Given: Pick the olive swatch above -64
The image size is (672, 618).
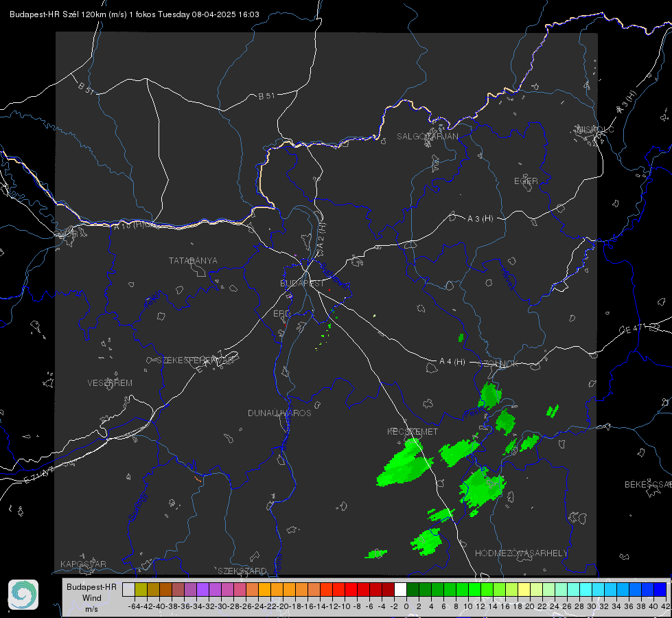Looking at the screenshot, I should coord(141,589).
